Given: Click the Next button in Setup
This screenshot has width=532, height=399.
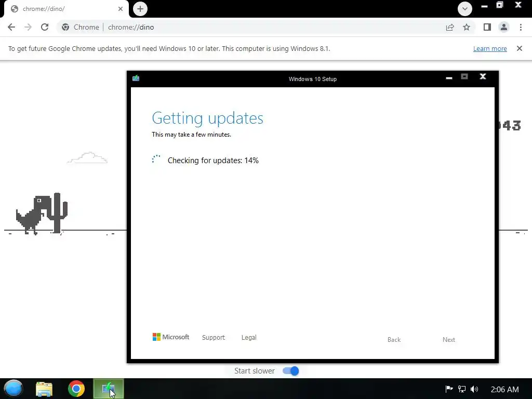Looking at the screenshot, I should (448, 340).
